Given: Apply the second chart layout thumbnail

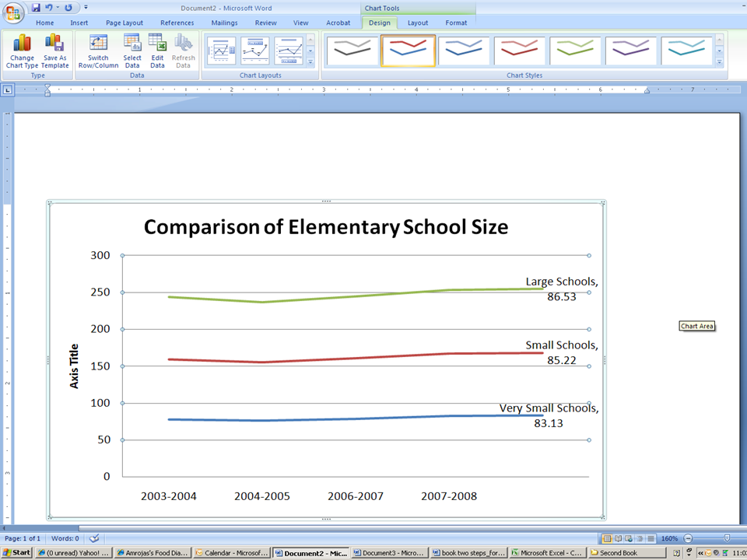Looking at the screenshot, I should pyautogui.click(x=255, y=51).
